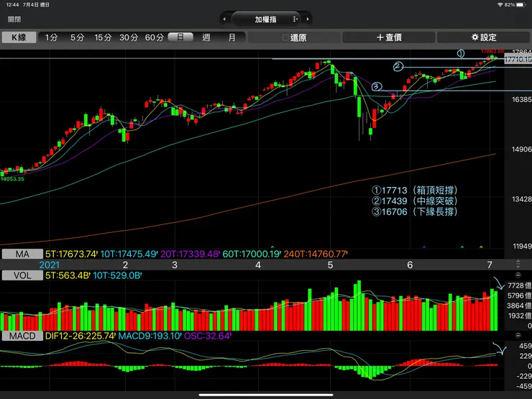Tap the 17710.15 price label
This screenshot has width=532, height=399.
click(x=518, y=60)
